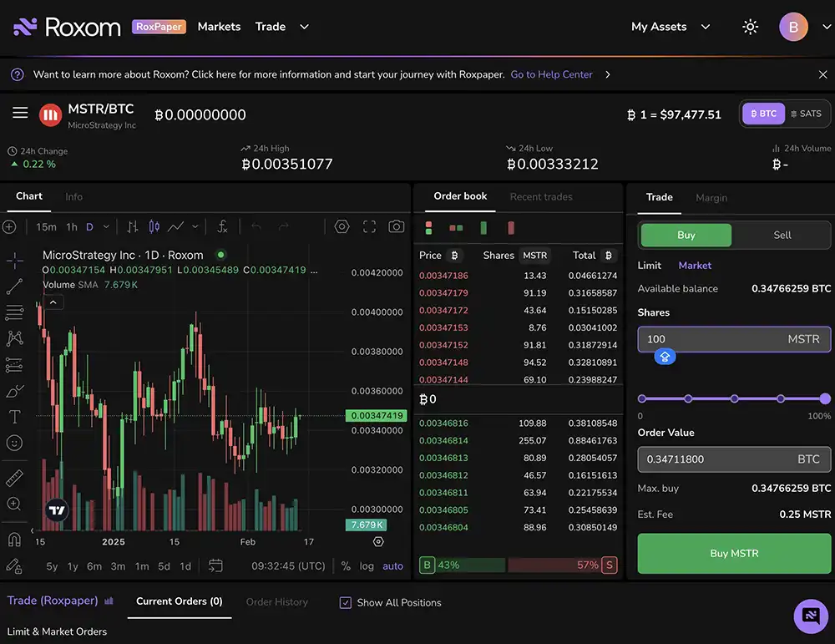The height and width of the screenshot is (644, 835).
Task: Select the pattern drawing tool
Action: click(14, 338)
